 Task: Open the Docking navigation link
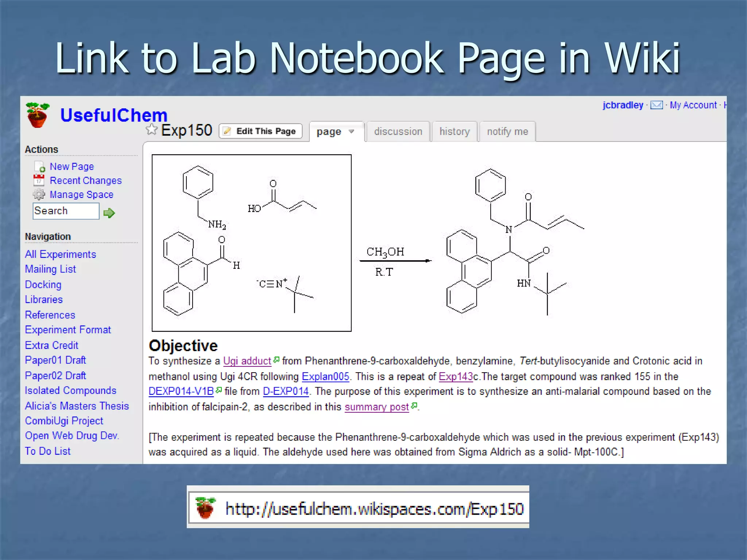tap(43, 284)
